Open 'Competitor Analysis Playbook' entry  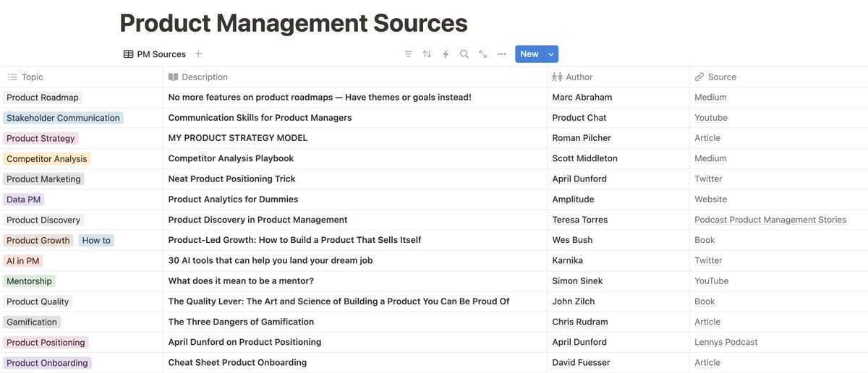(x=231, y=158)
